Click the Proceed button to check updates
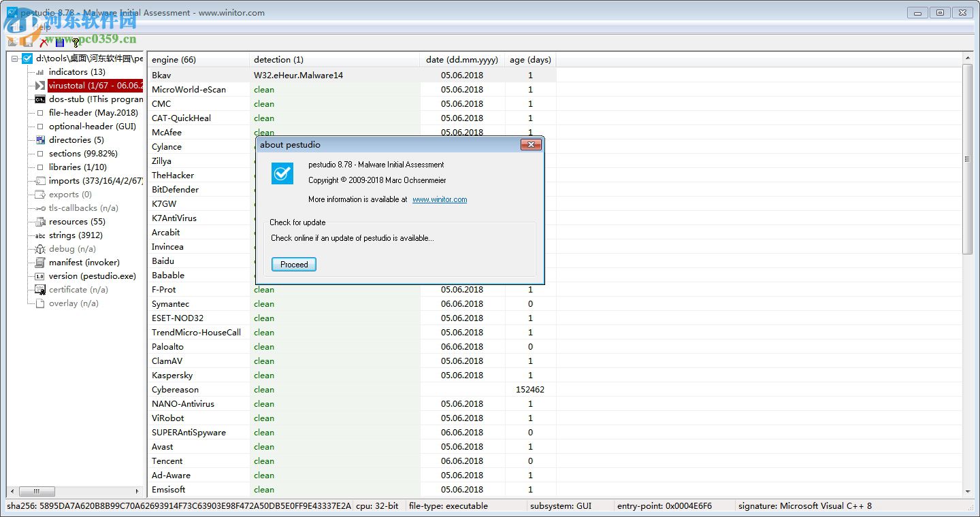This screenshot has height=517, width=980. [x=294, y=265]
